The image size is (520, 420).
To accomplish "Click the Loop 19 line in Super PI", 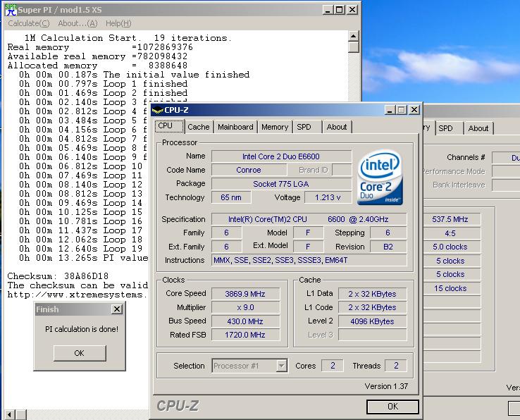I will (81, 249).
